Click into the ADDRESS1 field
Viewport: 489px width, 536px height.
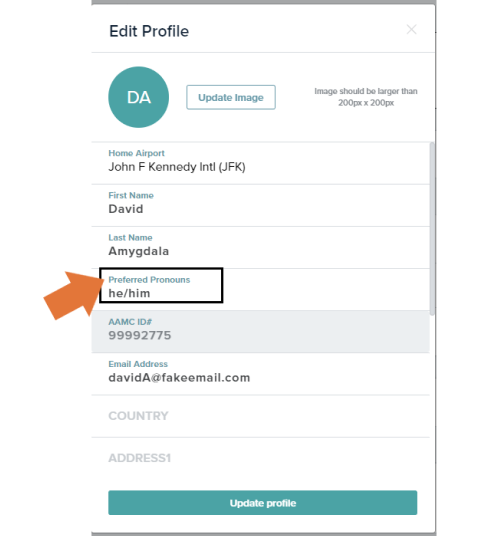(260, 458)
